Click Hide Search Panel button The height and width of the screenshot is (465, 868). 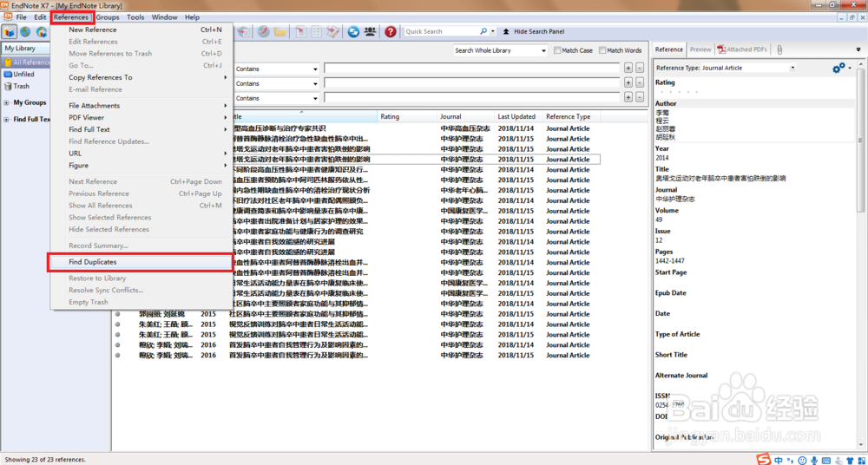[533, 31]
